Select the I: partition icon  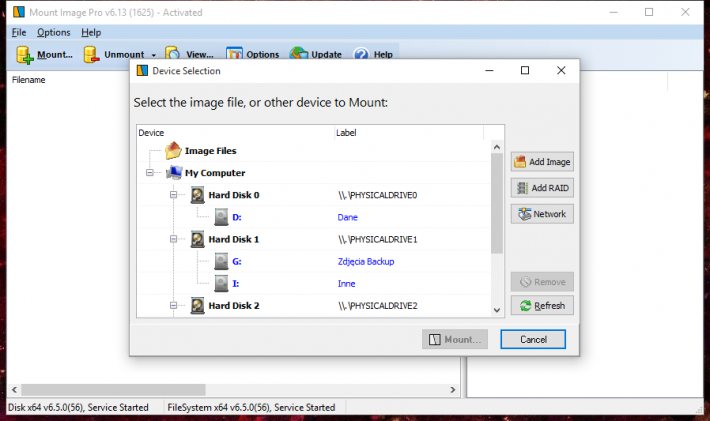221,284
